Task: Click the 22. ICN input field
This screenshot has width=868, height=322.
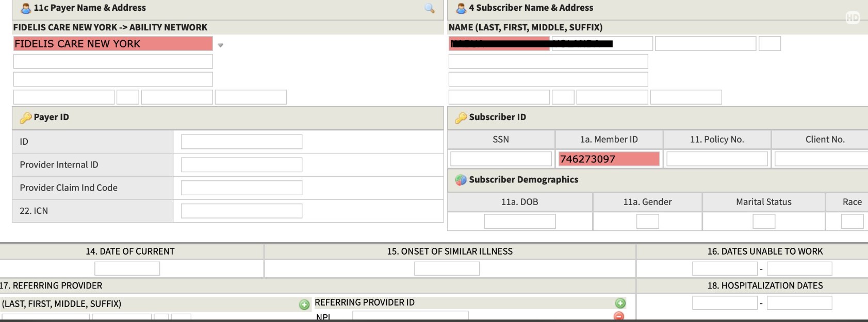Action: click(x=241, y=211)
